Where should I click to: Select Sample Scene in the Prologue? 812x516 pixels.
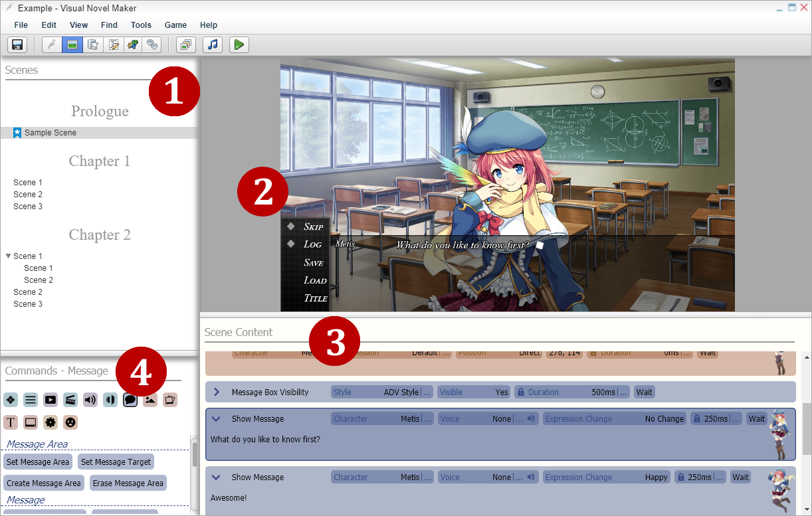pyautogui.click(x=99, y=133)
